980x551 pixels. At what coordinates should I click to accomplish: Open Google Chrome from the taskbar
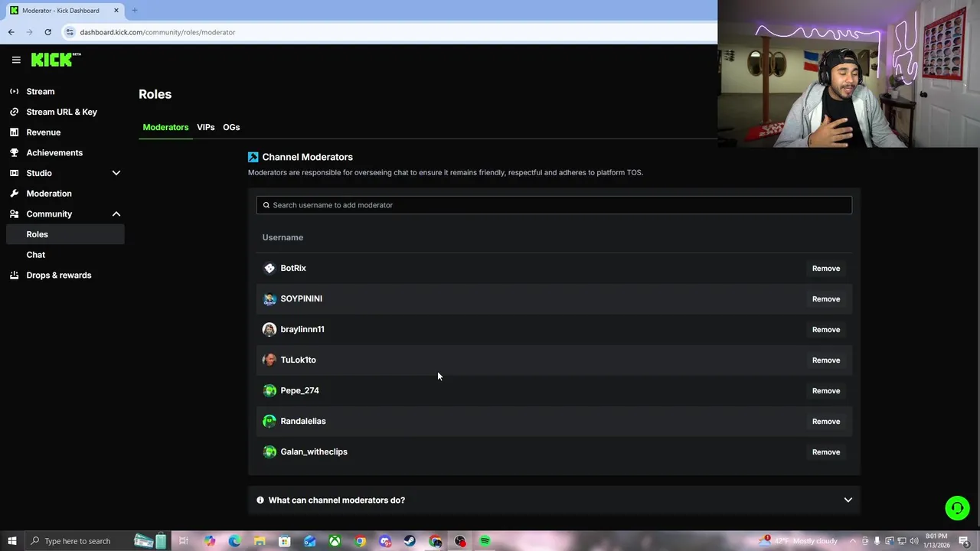click(x=360, y=541)
